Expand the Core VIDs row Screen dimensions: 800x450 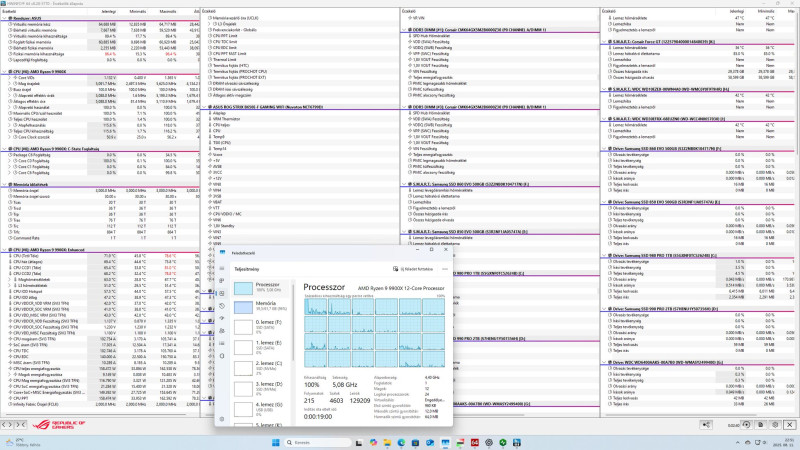[x=10, y=78]
